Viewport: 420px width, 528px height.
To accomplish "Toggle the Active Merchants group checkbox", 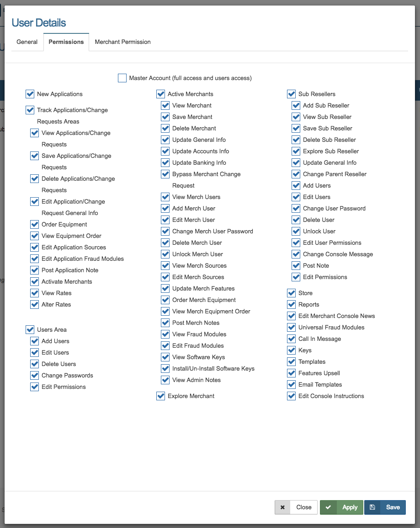I will click(161, 94).
